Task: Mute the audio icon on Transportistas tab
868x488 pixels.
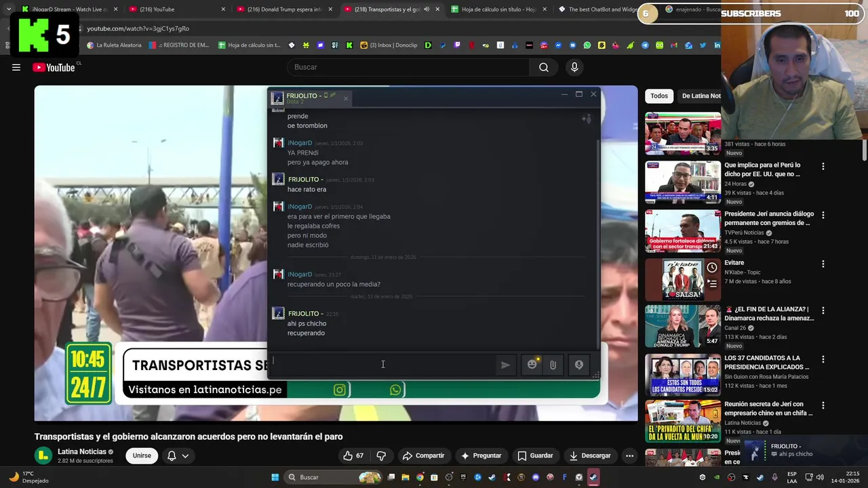Action: tap(427, 9)
